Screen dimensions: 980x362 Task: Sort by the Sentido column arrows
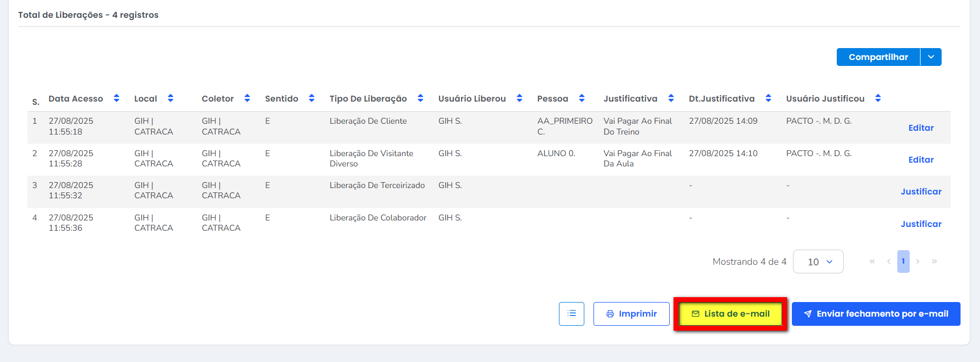click(311, 98)
